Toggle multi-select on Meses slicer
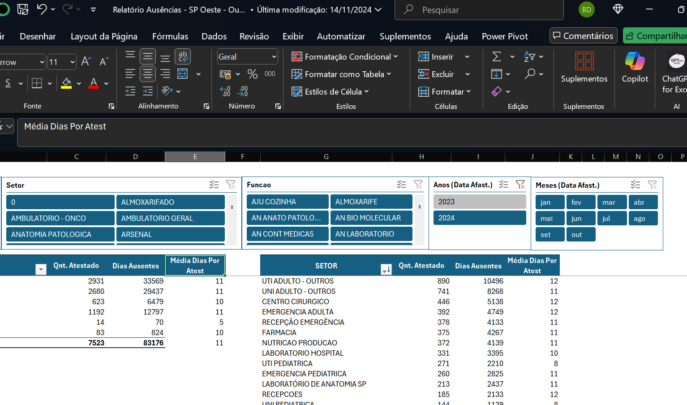 point(635,185)
